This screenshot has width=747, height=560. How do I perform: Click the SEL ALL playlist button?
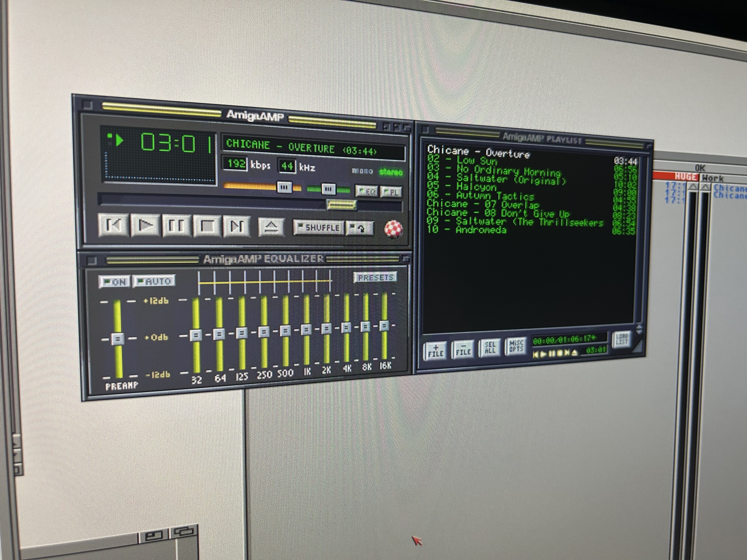pos(490,348)
